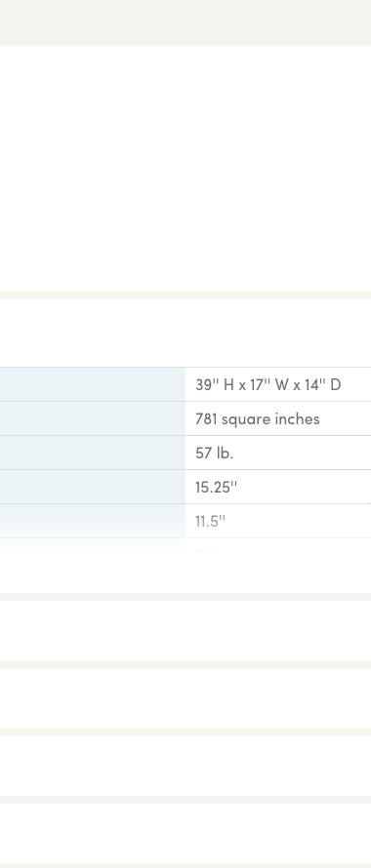Open second blank section below the specs table
Image resolution: width=371 pixels, height=868 pixels.
(185, 698)
